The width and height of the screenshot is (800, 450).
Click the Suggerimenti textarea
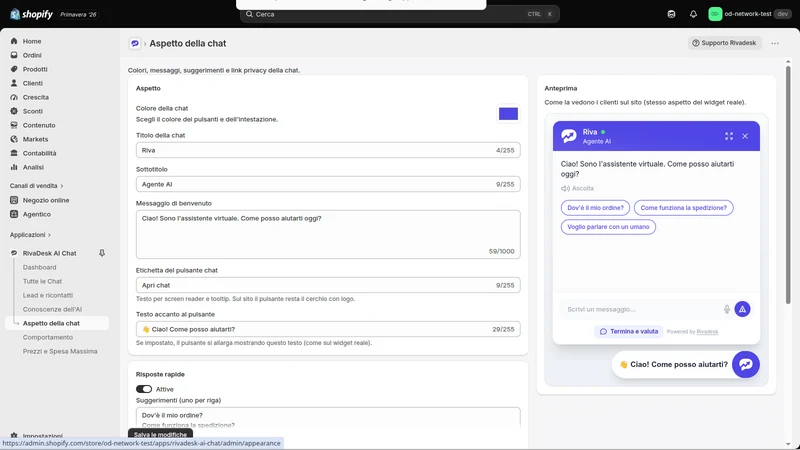coord(328,418)
